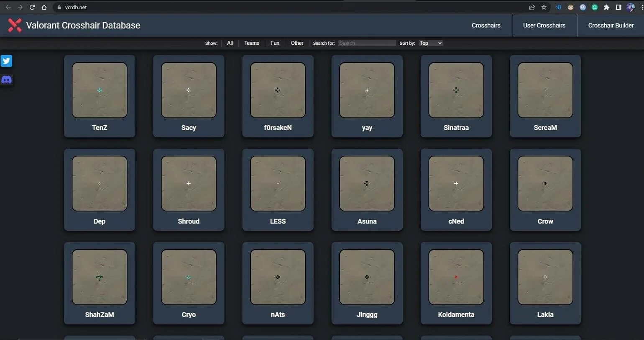Open the Crosshair Builder
644x340 pixels.
[x=611, y=25]
